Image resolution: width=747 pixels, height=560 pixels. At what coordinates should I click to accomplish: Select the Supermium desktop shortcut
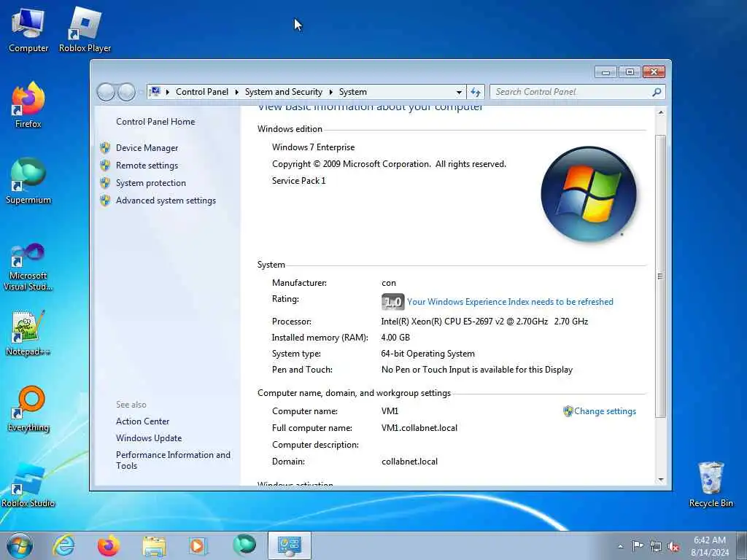tap(28, 181)
